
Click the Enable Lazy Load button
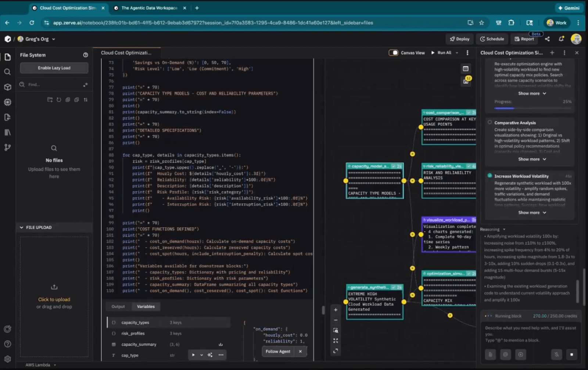tap(54, 68)
